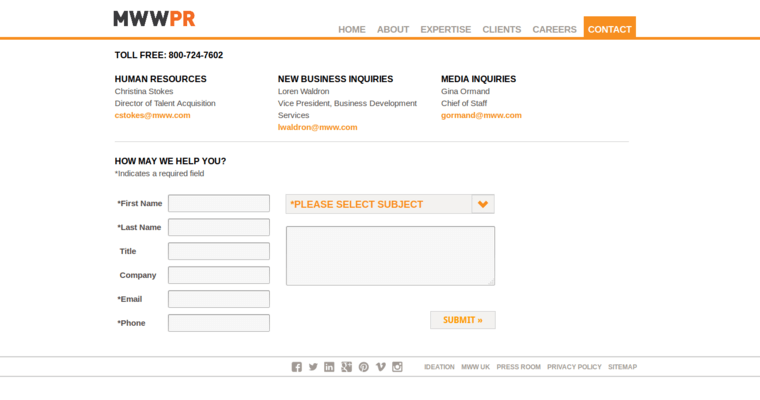Focus the Last Name input field
Viewport: 760px width, 400px height.
pos(219,227)
